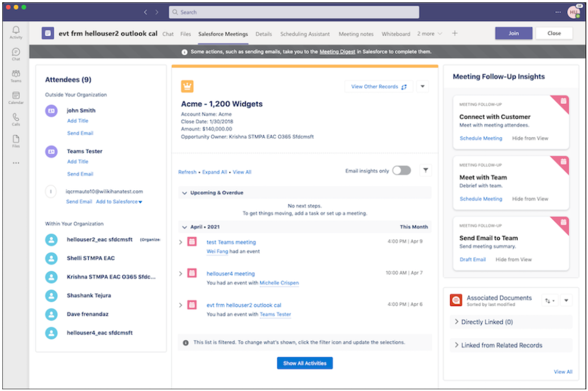The height and width of the screenshot is (391, 588).
Task: Open the Whiteboard tab
Action: click(395, 34)
